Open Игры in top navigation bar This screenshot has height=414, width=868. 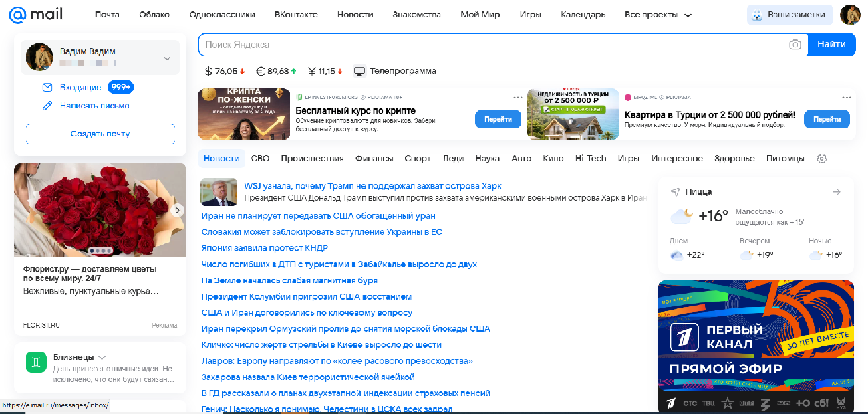click(531, 15)
